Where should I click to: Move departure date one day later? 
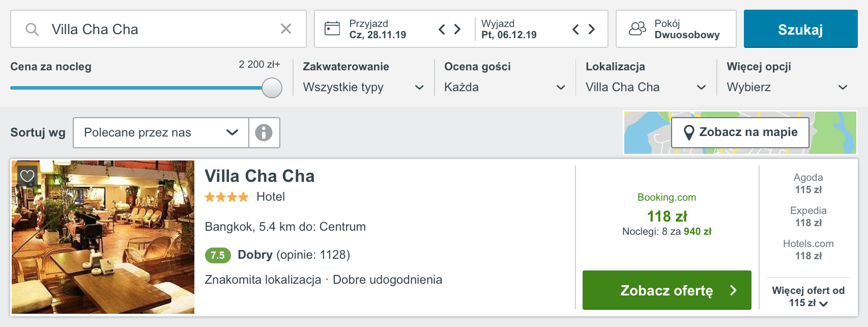pyautogui.click(x=591, y=29)
